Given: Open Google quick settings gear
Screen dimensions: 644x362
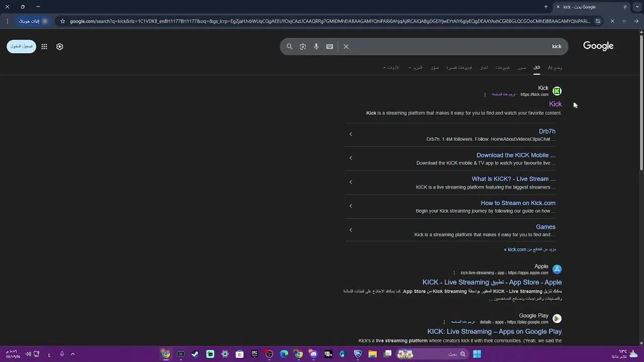Looking at the screenshot, I should tap(59, 46).
